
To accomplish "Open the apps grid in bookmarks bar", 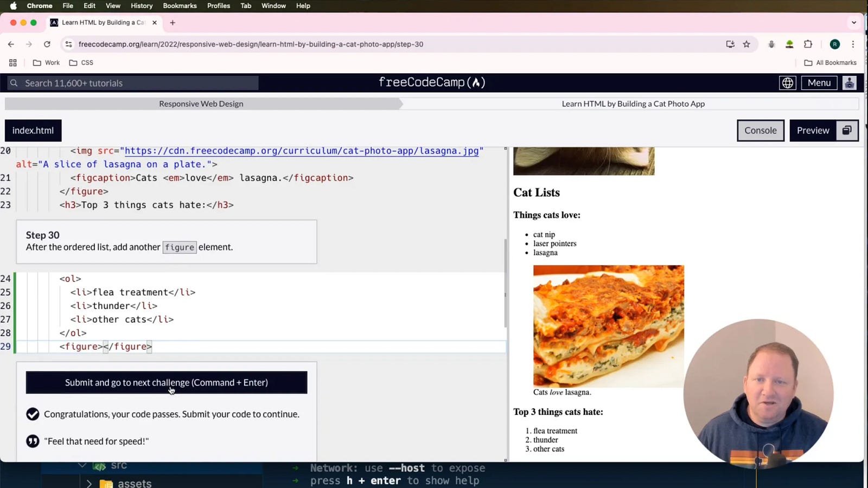I will tap(13, 63).
